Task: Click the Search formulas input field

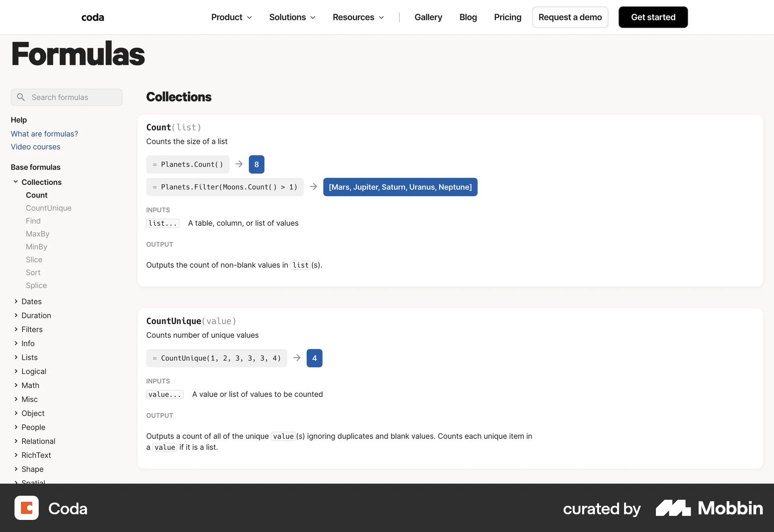Action: pos(67,97)
